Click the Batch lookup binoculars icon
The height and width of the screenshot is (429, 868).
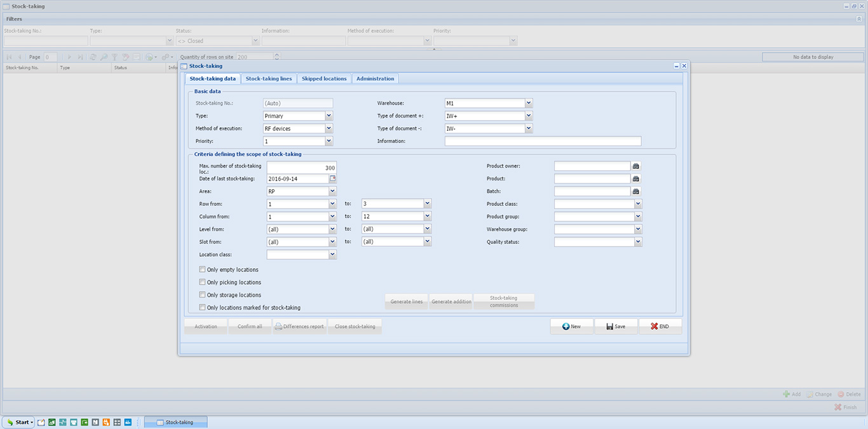click(635, 191)
